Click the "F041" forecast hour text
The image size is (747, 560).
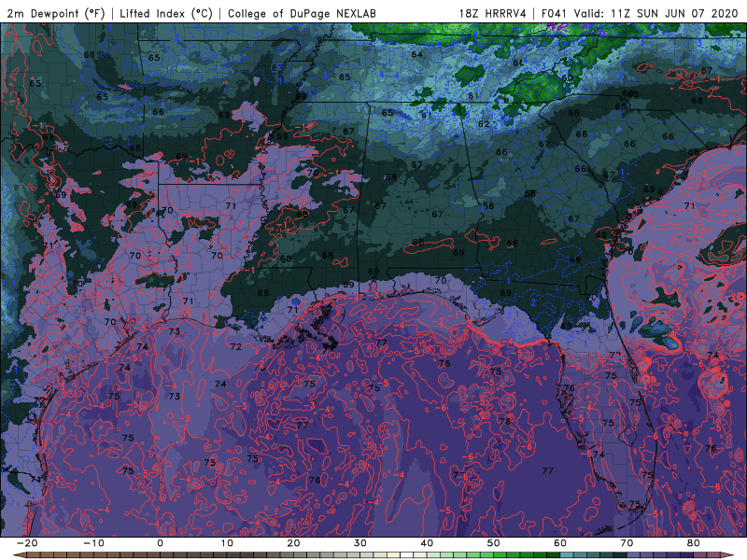point(555,13)
